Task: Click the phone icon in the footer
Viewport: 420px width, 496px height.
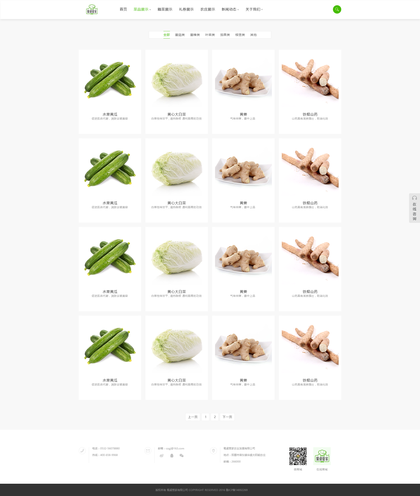Action: point(82,450)
